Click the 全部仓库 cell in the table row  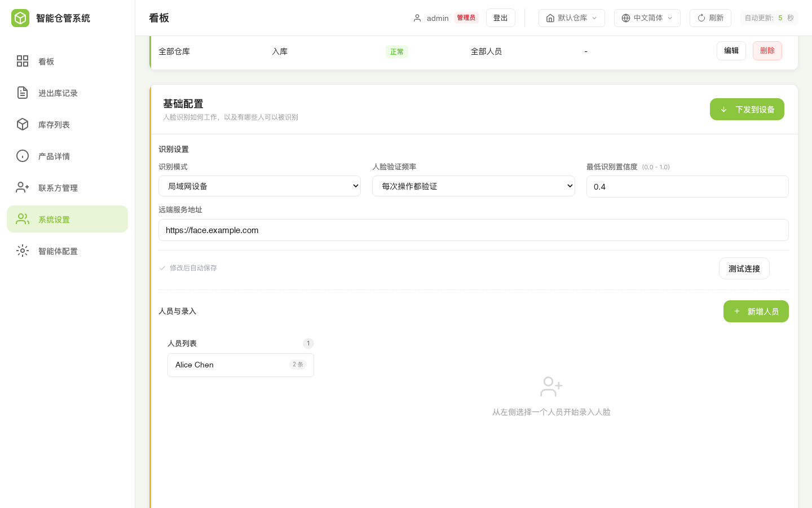(174, 51)
